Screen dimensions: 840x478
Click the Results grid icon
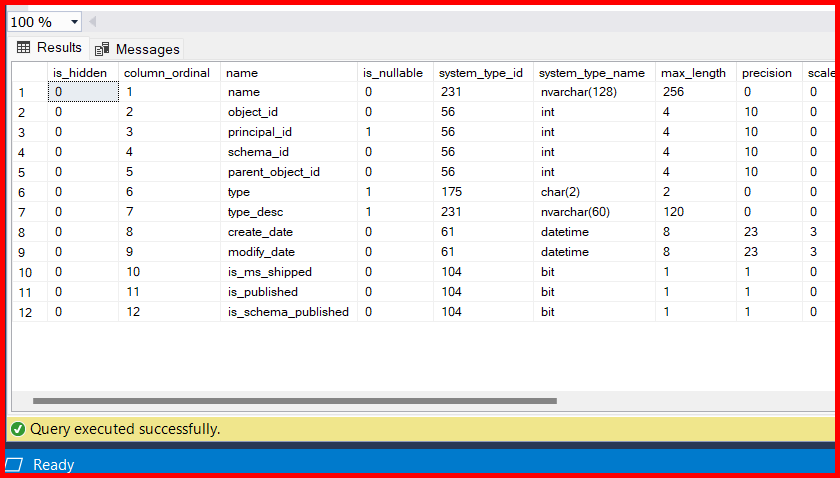(23, 48)
